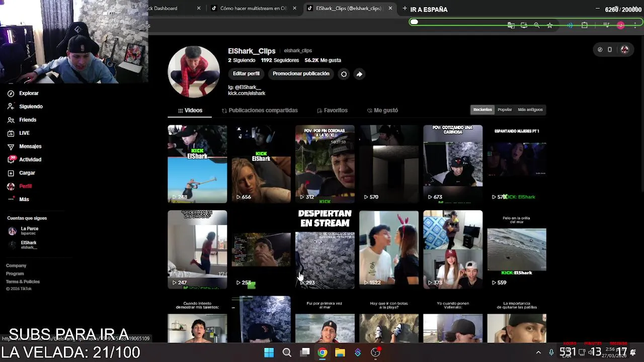Open the 'Pelo en la orilla del mar' video
Image resolution: width=644 pixels, height=362 pixels.
(x=517, y=249)
